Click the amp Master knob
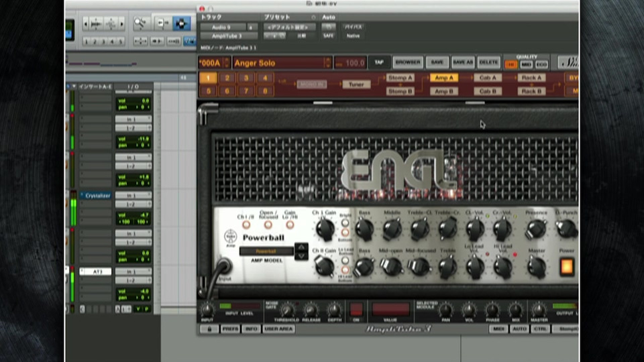Image resolution: width=644 pixels, height=362 pixels. click(x=537, y=267)
